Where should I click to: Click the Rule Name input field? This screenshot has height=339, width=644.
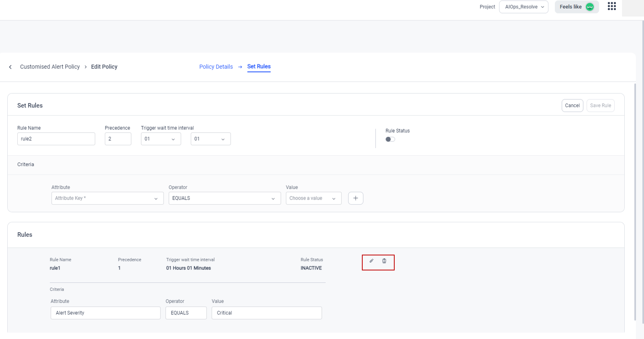click(56, 139)
